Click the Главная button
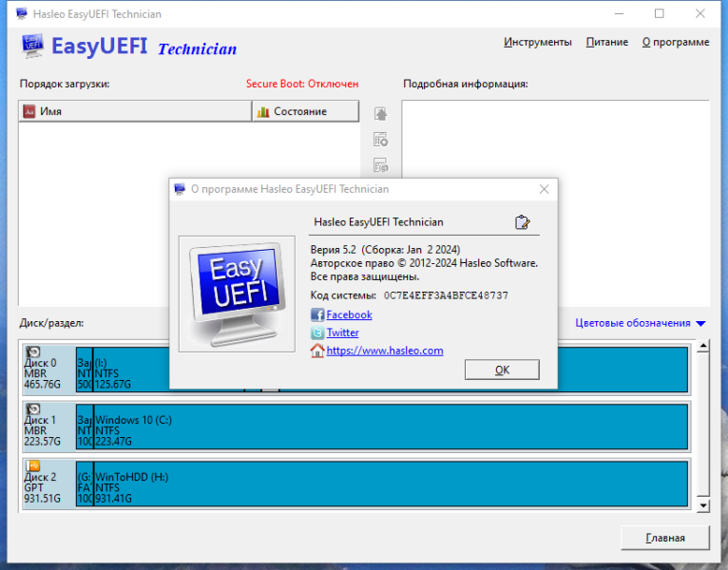The height and width of the screenshot is (570, 728). (665, 538)
